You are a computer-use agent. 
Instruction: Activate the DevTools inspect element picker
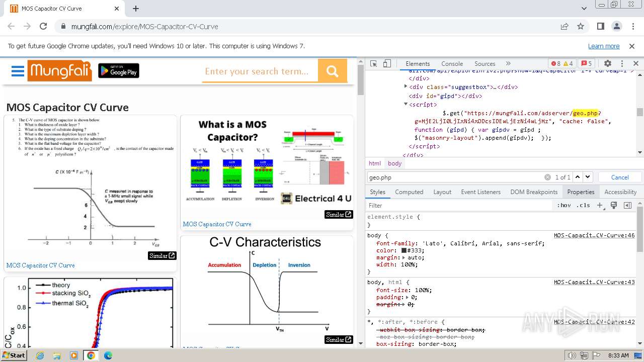tap(373, 63)
